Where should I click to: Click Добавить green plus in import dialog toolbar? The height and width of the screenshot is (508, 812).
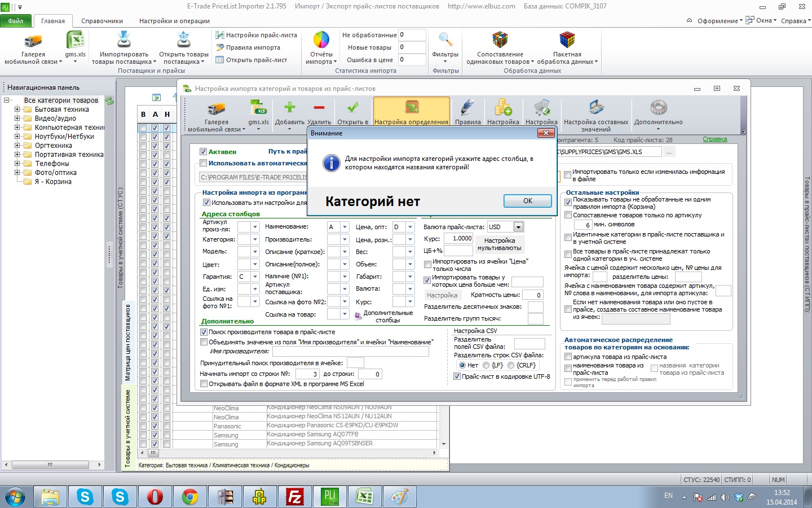click(x=290, y=108)
